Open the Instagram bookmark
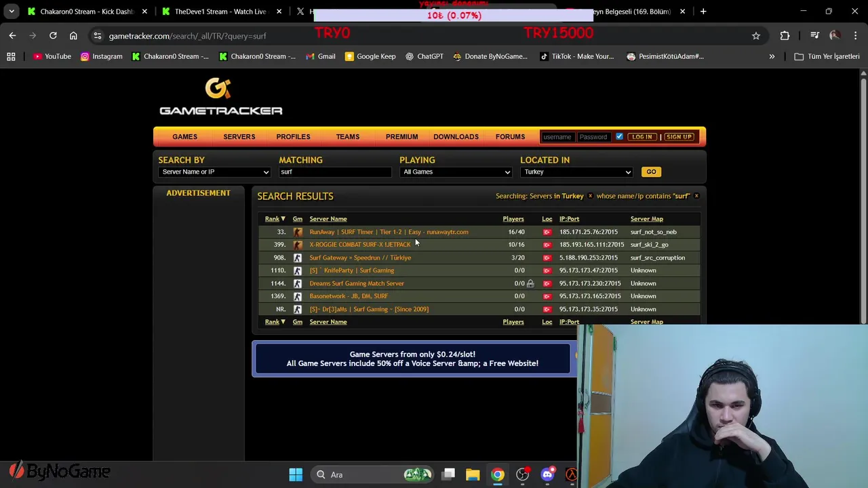Image resolution: width=868 pixels, height=488 pixels. [x=102, y=56]
